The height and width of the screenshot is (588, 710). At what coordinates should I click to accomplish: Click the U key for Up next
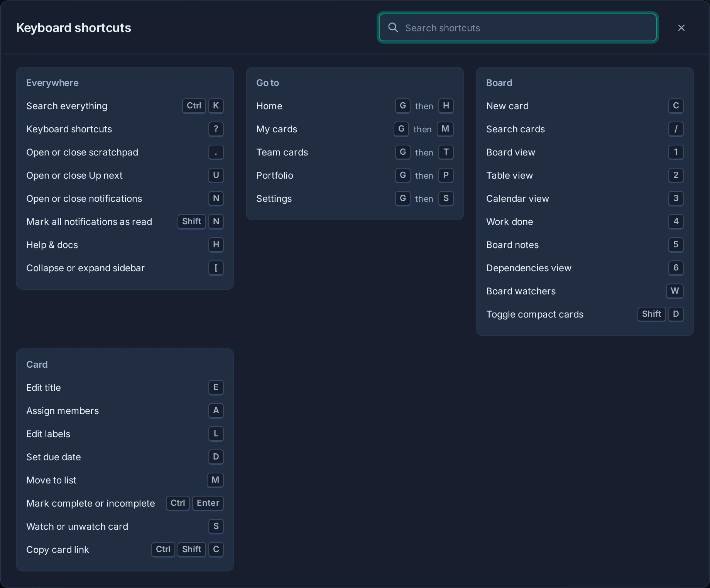click(x=216, y=175)
